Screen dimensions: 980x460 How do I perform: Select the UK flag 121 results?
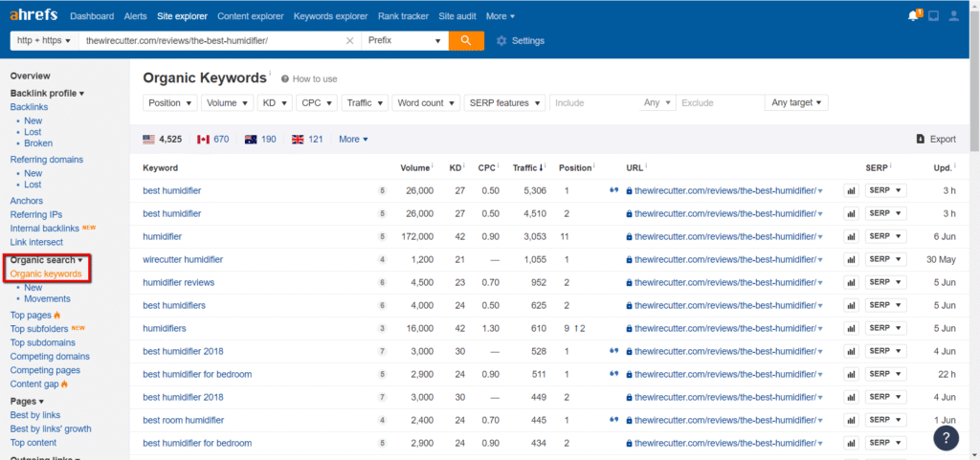pyautogui.click(x=307, y=140)
